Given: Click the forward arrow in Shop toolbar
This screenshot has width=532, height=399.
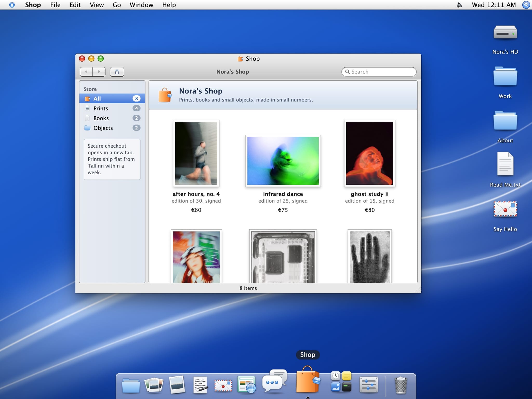Looking at the screenshot, I should [99, 72].
